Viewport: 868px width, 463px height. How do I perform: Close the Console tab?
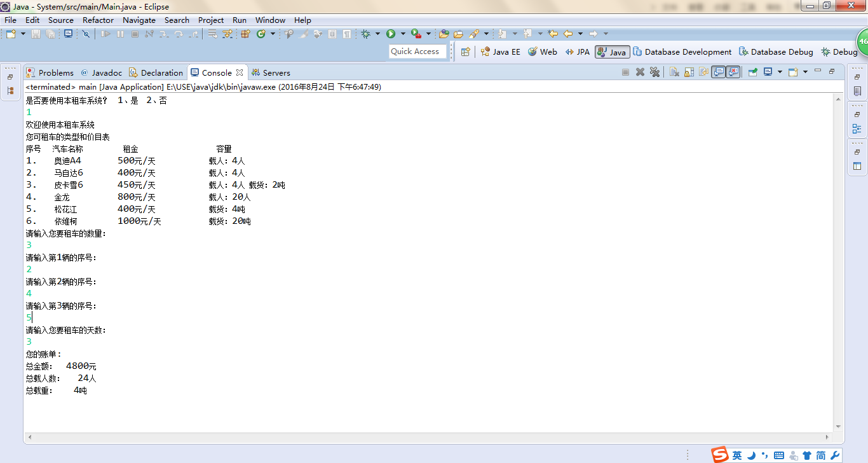[240, 73]
